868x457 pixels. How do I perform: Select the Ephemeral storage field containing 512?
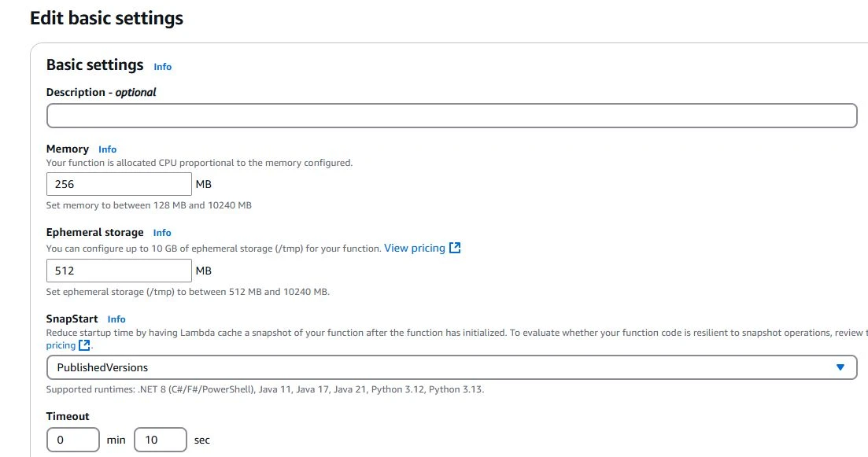pos(119,271)
